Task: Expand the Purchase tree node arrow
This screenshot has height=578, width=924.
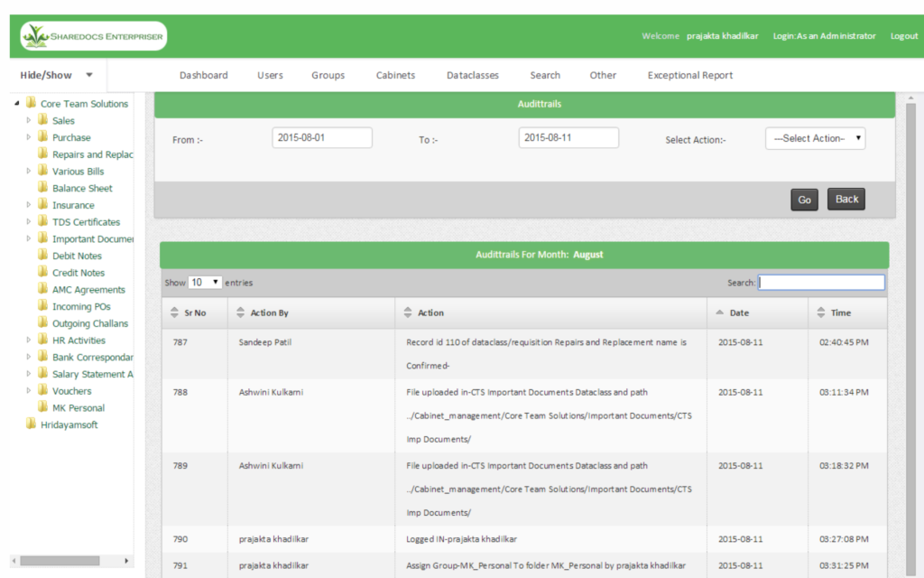Action: pyautogui.click(x=28, y=137)
